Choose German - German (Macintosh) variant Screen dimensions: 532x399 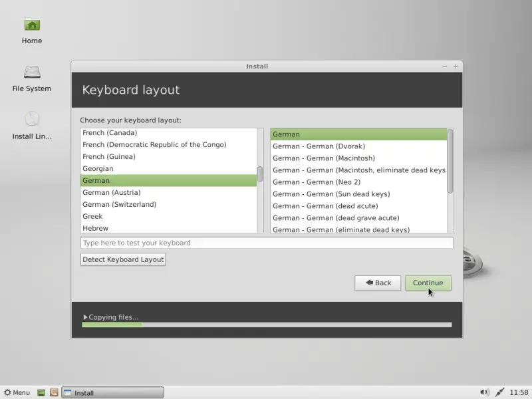point(358,158)
